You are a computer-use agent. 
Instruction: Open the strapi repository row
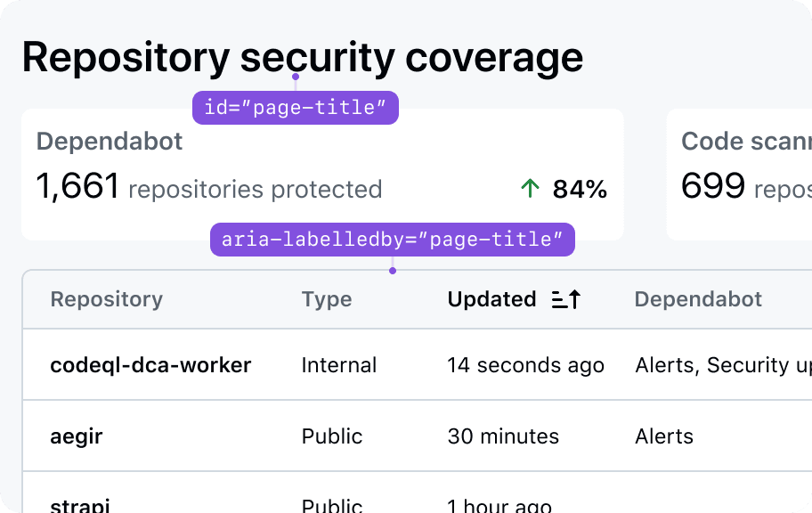tap(80, 506)
